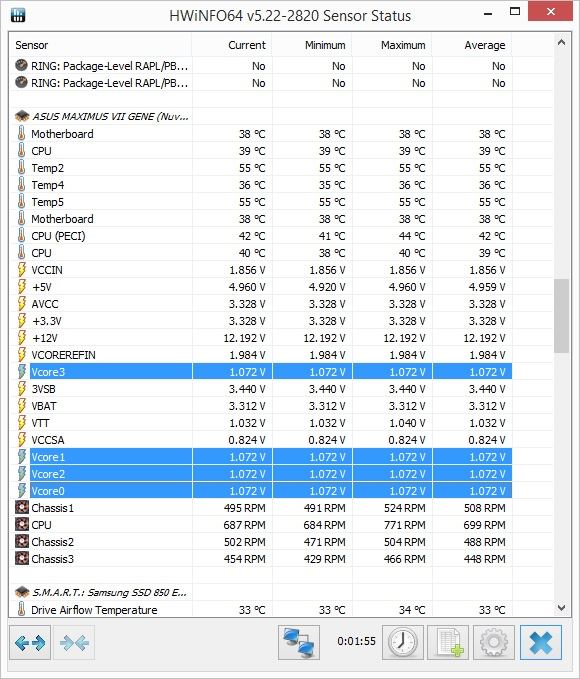Select the VTT sensor label
This screenshot has width=580, height=679.
click(40, 423)
